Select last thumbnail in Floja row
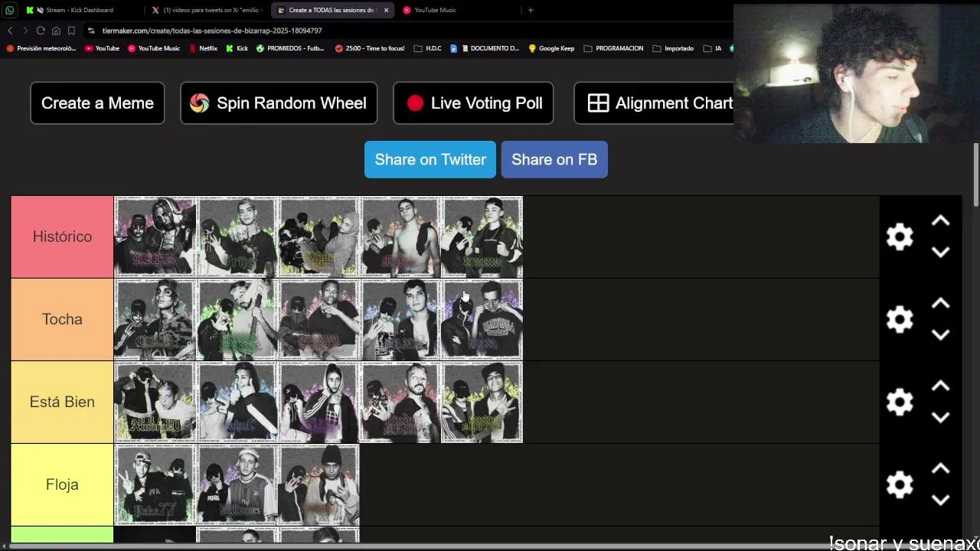980x551 pixels. point(319,484)
